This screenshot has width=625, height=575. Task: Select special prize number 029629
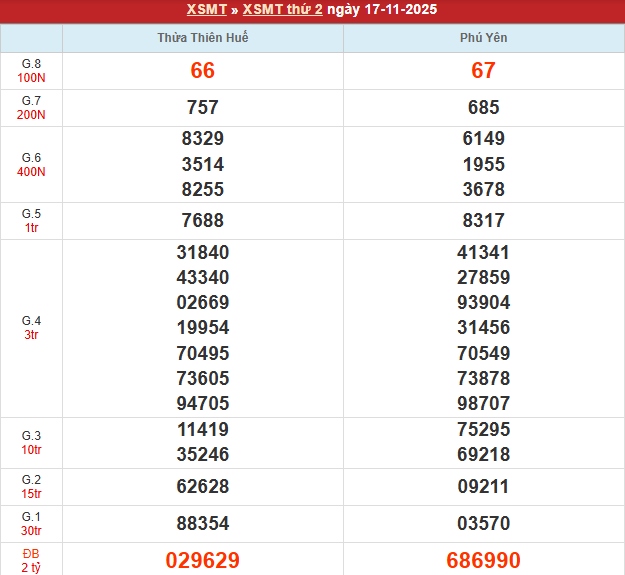pyautogui.click(x=202, y=560)
